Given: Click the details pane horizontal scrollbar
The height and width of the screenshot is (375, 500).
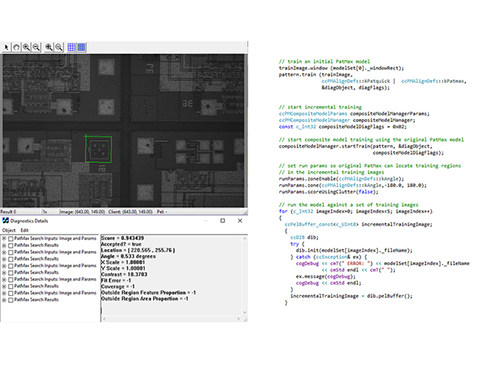Looking at the screenshot, I should (171, 319).
